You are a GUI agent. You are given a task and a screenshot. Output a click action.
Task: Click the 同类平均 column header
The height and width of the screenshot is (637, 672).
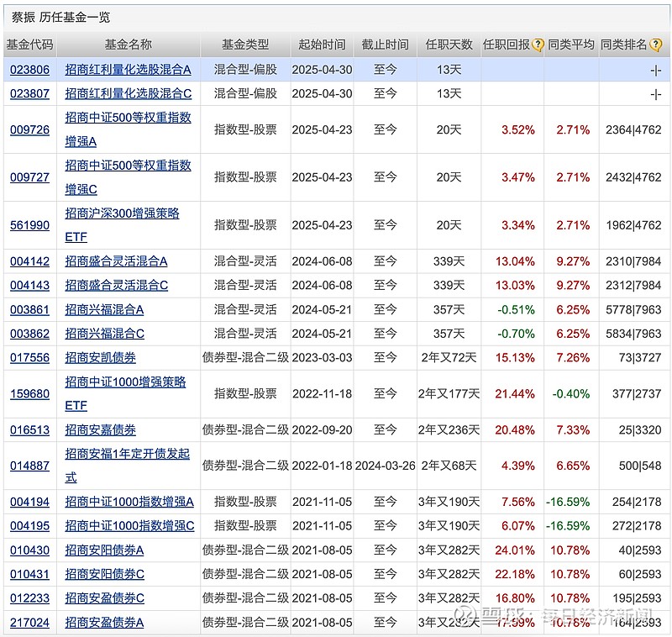pyautogui.click(x=571, y=45)
